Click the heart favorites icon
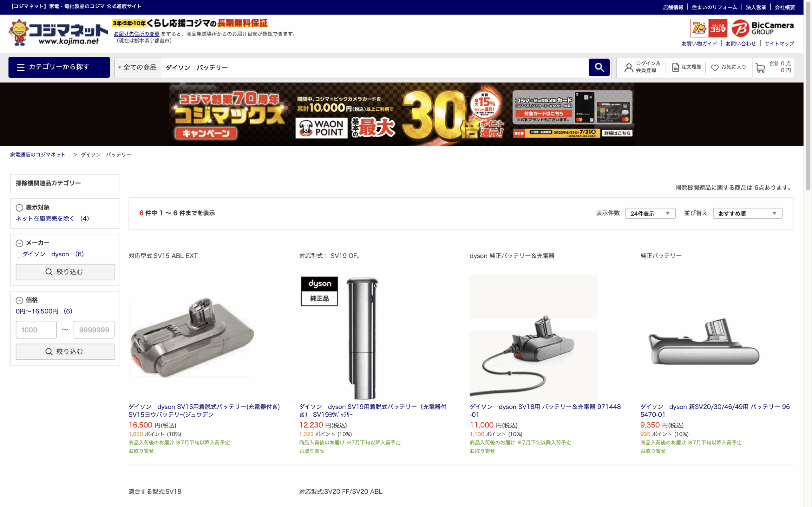The width and height of the screenshot is (812, 507). (x=715, y=68)
